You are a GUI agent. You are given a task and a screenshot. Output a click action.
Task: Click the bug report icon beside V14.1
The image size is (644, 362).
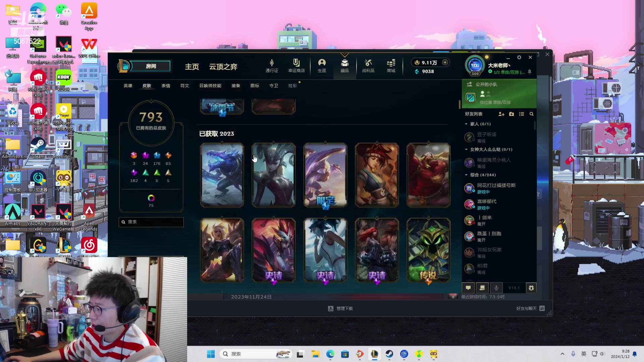pyautogui.click(x=531, y=288)
